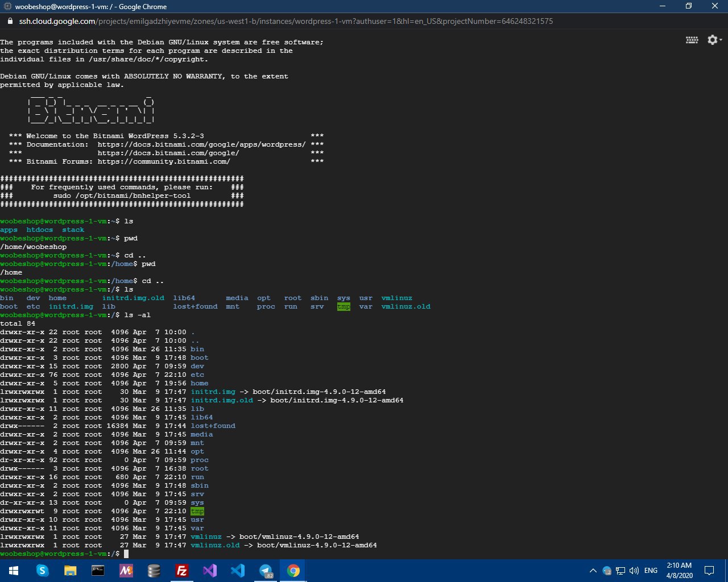
Task: Click the highlighted 'tmp' in the drwxrwxrwt row
Action: [x=197, y=511]
